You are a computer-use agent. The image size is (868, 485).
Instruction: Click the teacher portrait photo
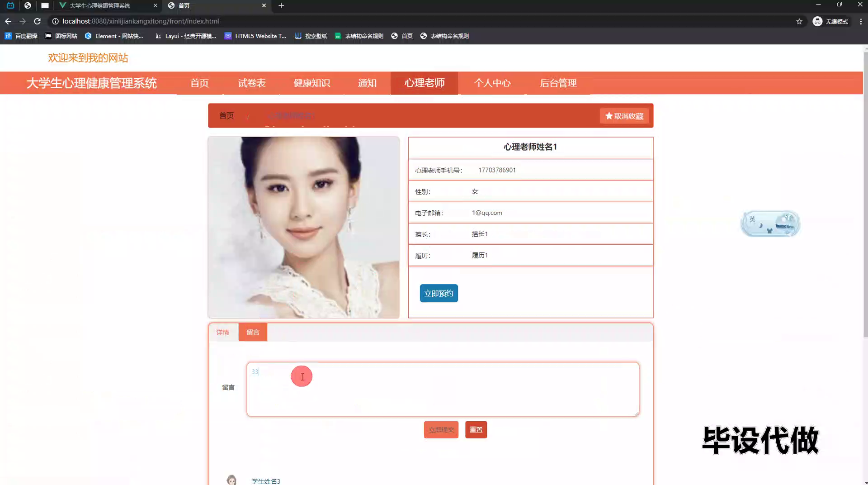tap(304, 228)
